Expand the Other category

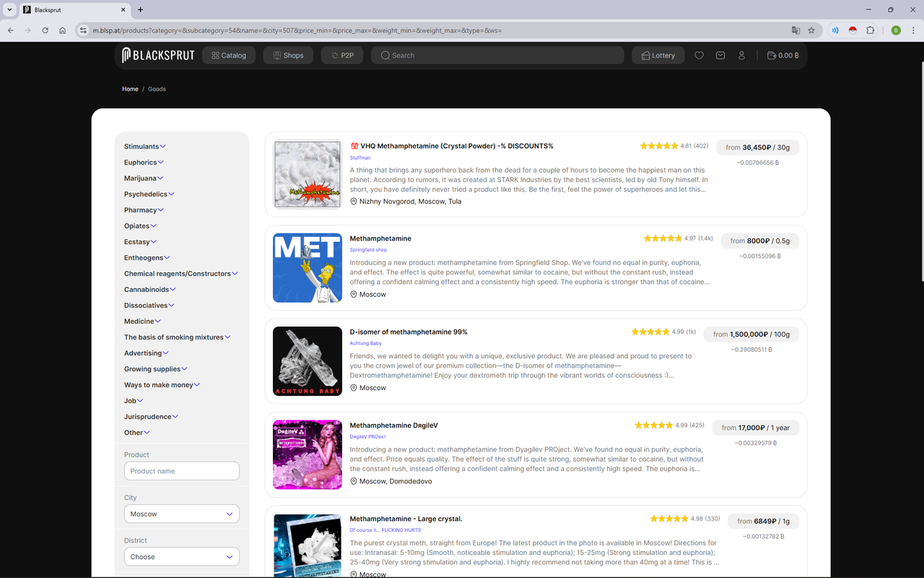click(x=136, y=432)
